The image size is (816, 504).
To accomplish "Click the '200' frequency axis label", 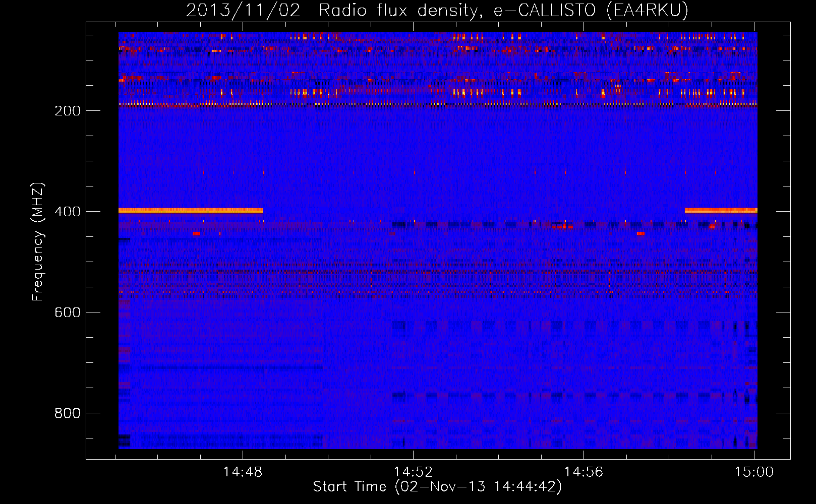I will pyautogui.click(x=68, y=111).
